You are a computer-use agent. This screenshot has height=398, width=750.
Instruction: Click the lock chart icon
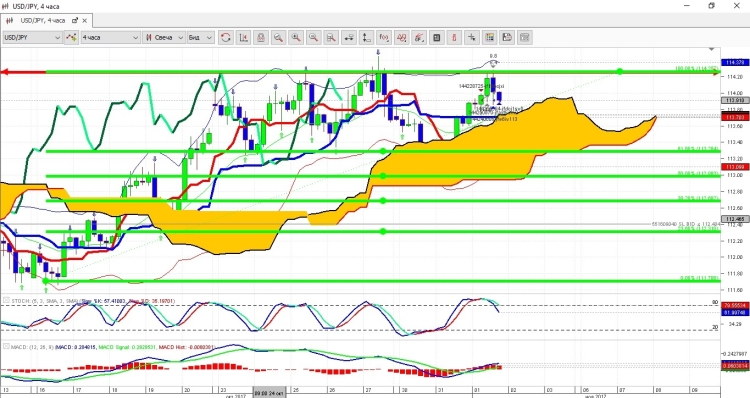(x=261, y=37)
